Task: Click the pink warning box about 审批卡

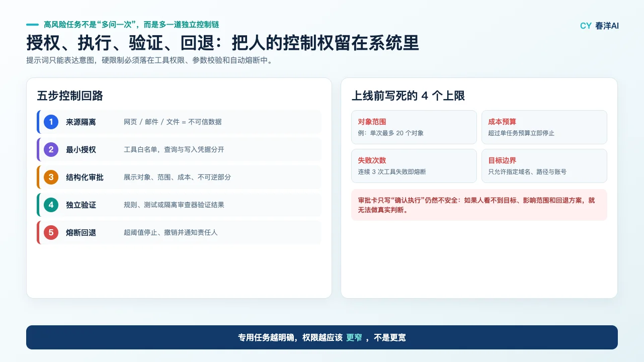Action: click(479, 205)
